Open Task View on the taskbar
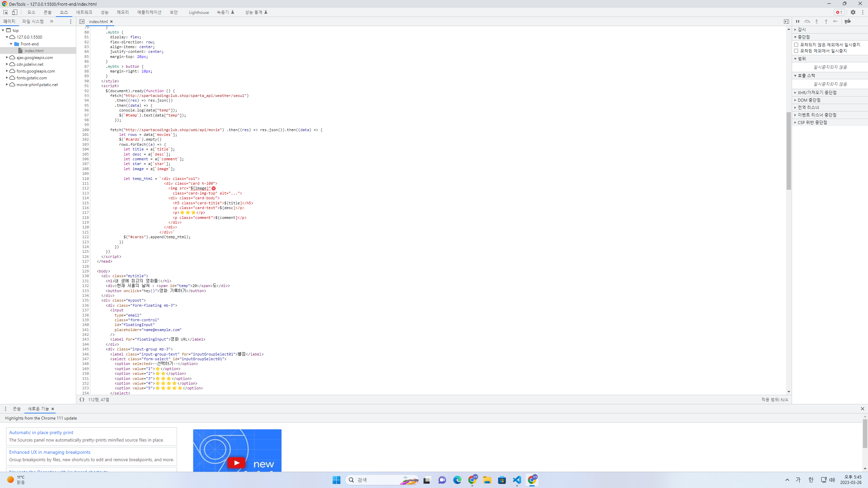 coord(427,480)
